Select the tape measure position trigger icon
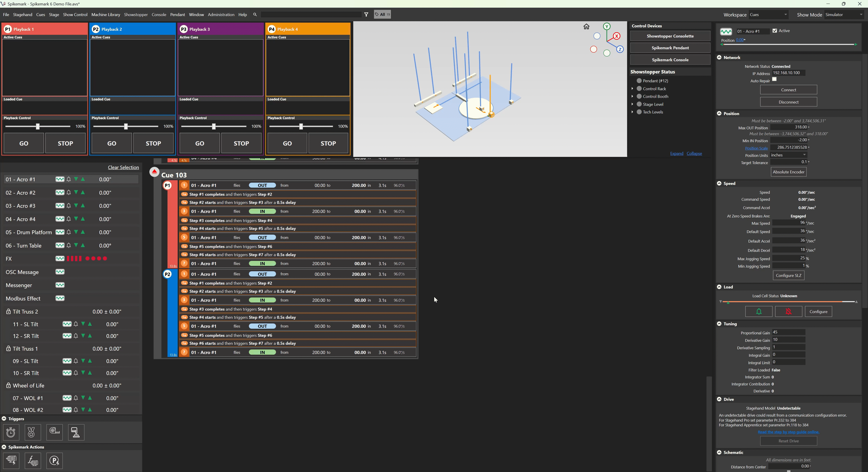This screenshot has height=472, width=868. [x=54, y=432]
